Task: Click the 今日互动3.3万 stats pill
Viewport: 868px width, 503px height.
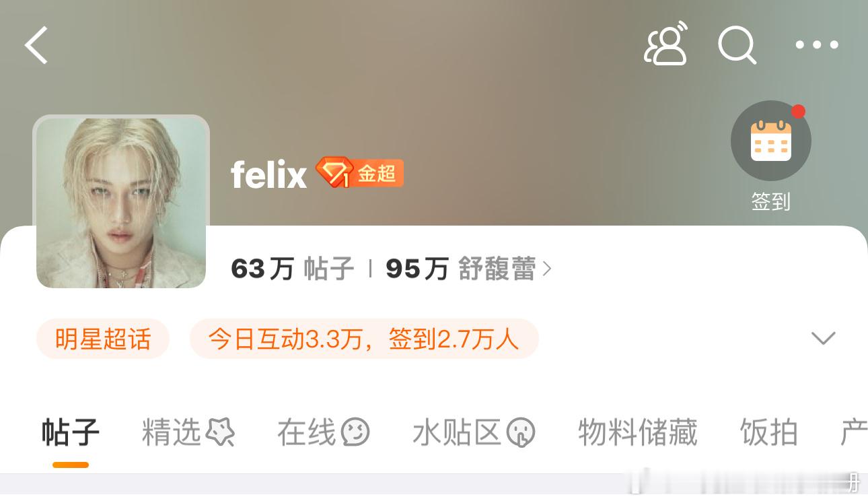Action: point(364,339)
